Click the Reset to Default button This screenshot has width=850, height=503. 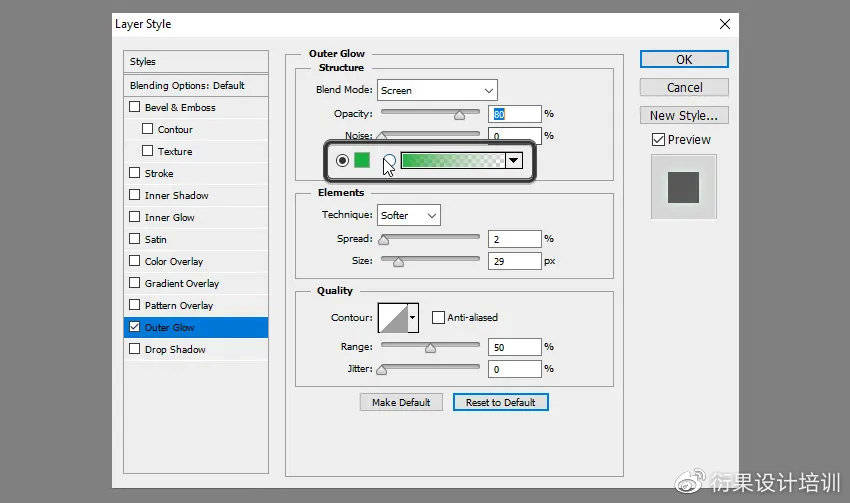(500, 402)
